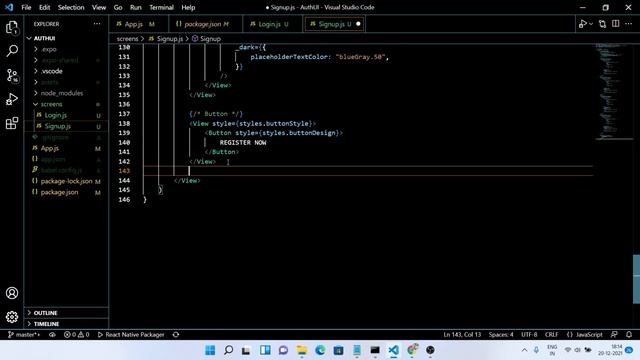
Task: Change encoding via UTF-8
Action: point(529,335)
